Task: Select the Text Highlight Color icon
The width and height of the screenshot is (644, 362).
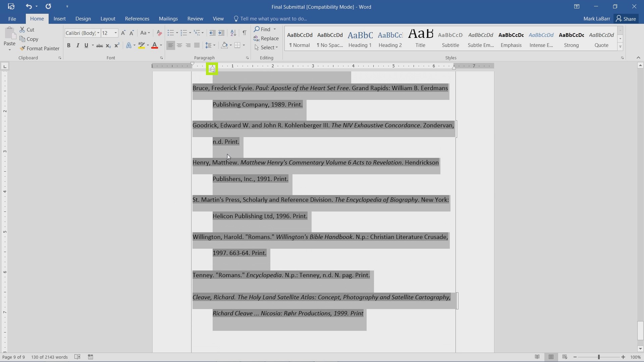Action: (142, 46)
